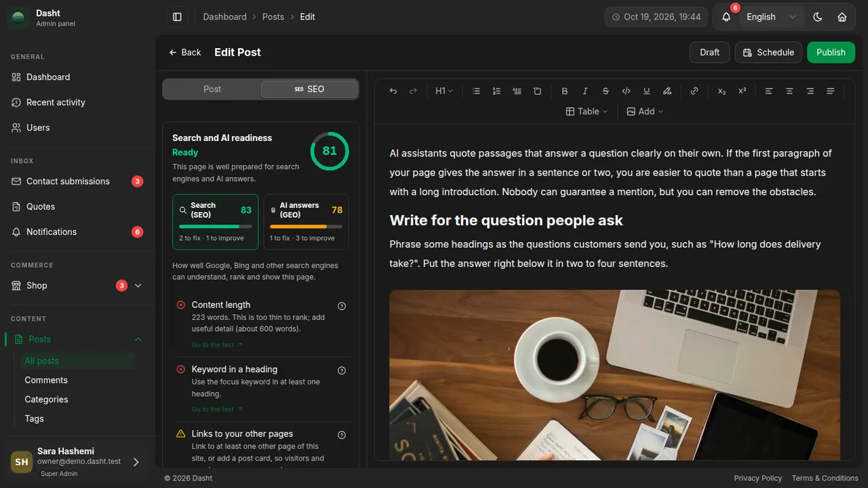Apply blockquote formatting

[517, 91]
